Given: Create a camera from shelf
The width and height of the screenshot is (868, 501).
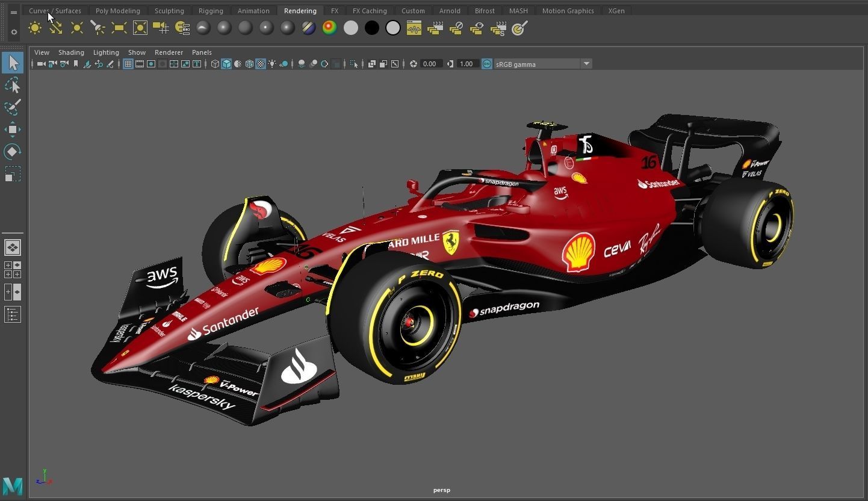Looking at the screenshot, I should (161, 28).
